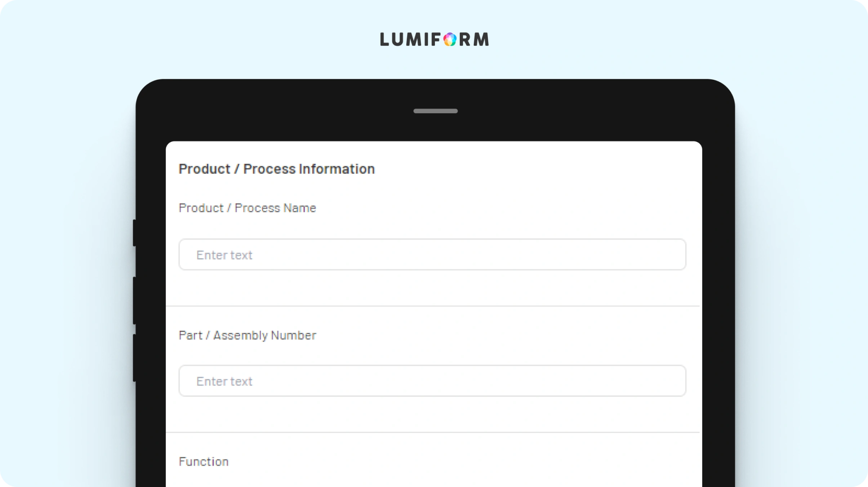Viewport: 868px width, 487px height.
Task: Click the Part / Assembly Number label
Action: (248, 336)
